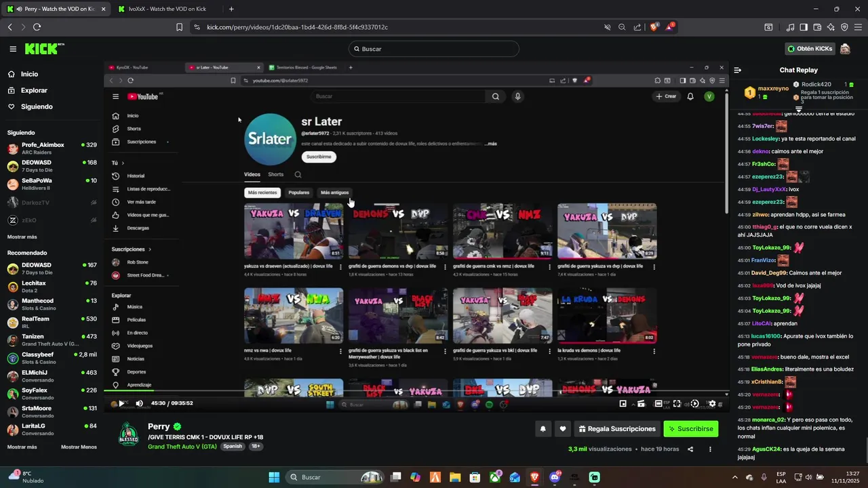Share the VOD via share icon

pos(690,449)
